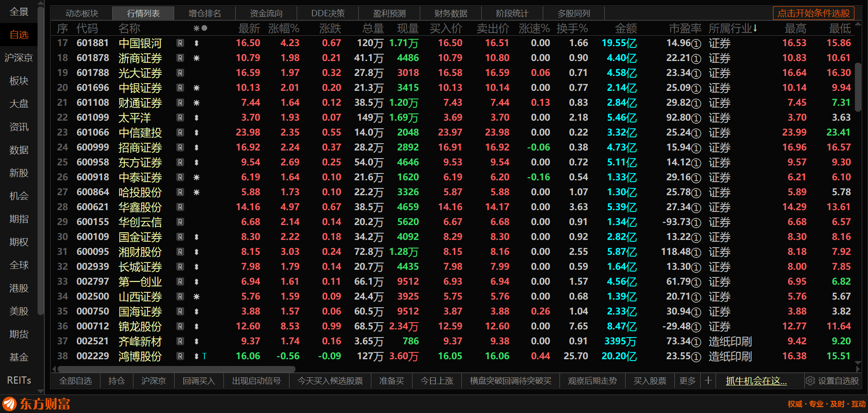Click the stock name 第一创业
The width and height of the screenshot is (868, 413).
140,282
